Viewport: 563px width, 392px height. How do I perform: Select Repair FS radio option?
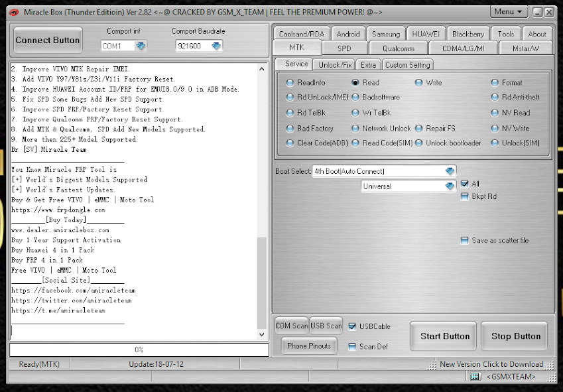pos(435,129)
